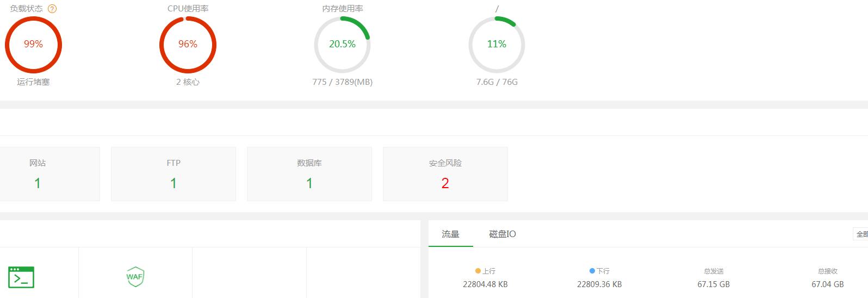Click the 总发送 67.15 GB statistic
The width and height of the screenshot is (868, 298).
[714, 277]
